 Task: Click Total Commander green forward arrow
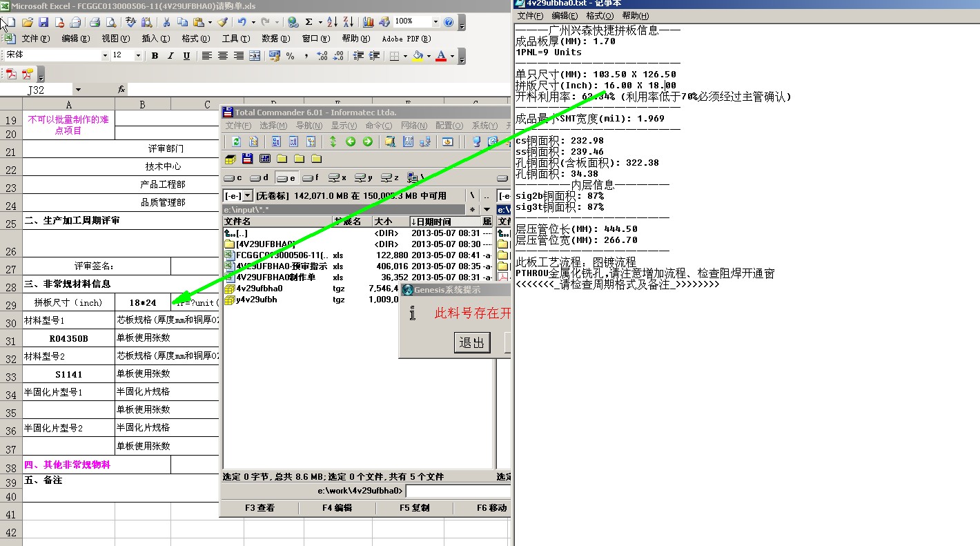pos(367,142)
